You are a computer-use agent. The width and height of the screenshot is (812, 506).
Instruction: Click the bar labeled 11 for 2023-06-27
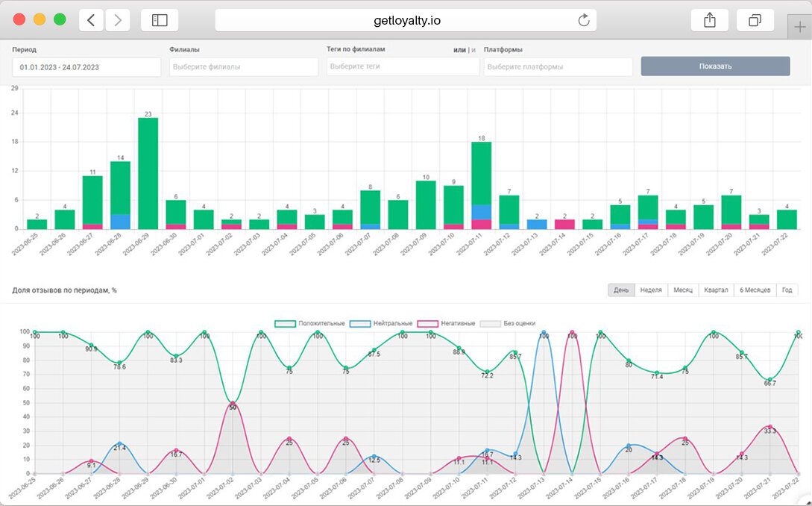tap(92, 203)
